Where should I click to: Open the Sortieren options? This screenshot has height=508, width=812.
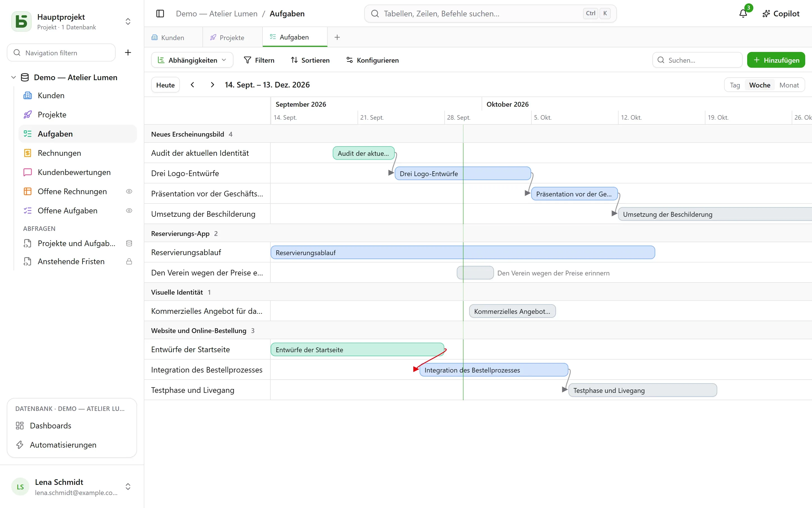coord(310,60)
